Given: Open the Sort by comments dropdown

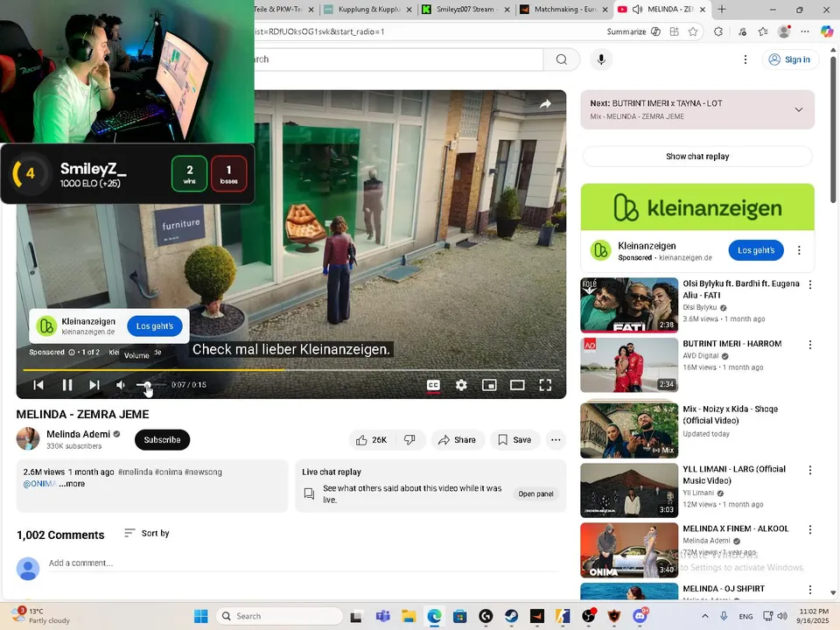Looking at the screenshot, I should pos(147,533).
